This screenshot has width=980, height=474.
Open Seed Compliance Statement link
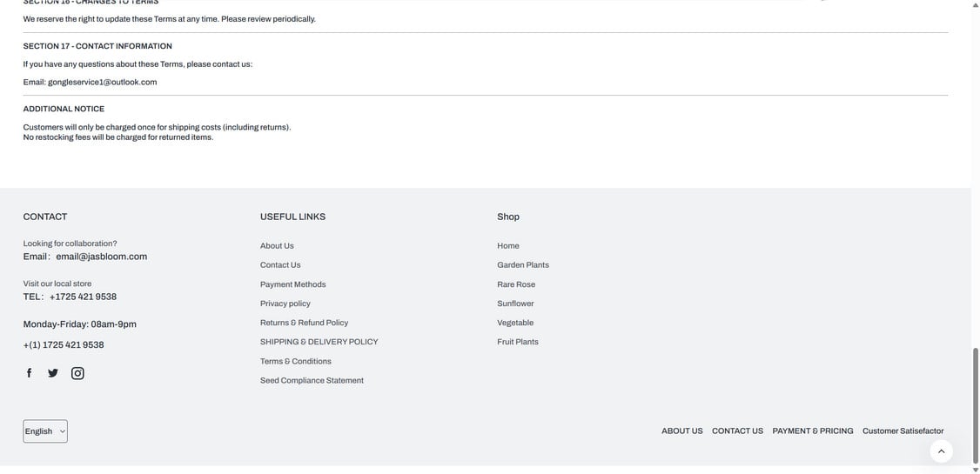coord(312,380)
